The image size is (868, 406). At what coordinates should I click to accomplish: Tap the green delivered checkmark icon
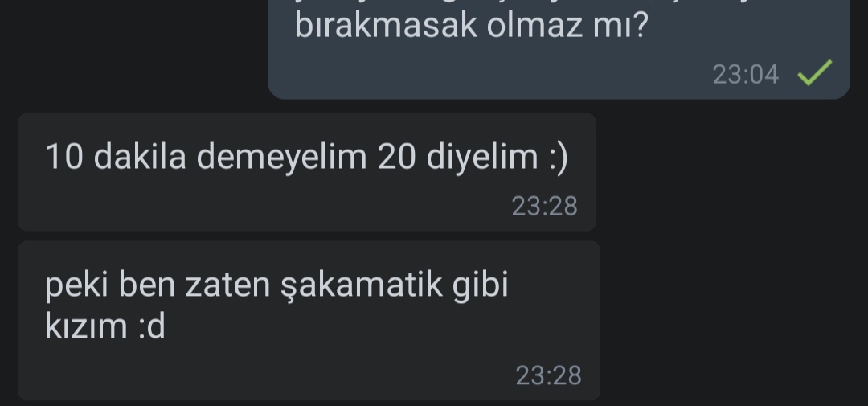tap(814, 72)
